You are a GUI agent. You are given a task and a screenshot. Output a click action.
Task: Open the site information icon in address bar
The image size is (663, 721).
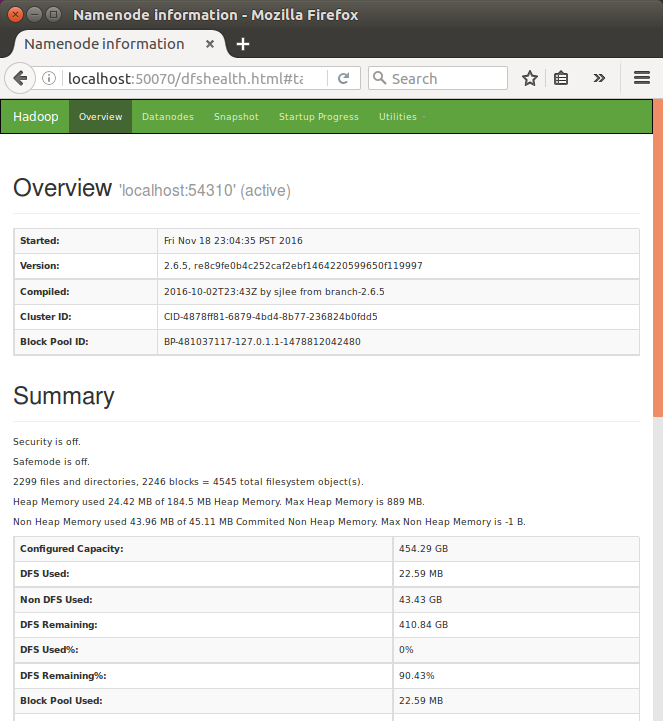[x=49, y=78]
